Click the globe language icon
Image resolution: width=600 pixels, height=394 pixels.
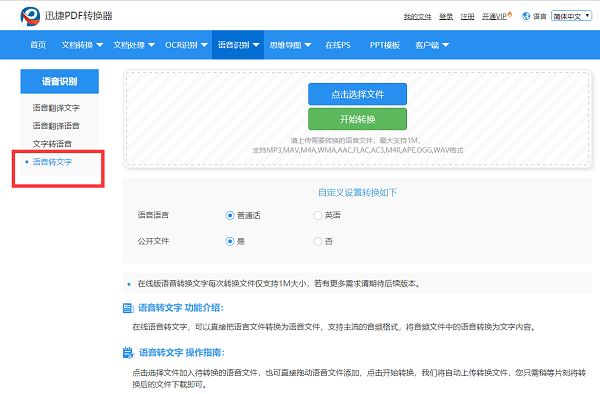[526, 16]
